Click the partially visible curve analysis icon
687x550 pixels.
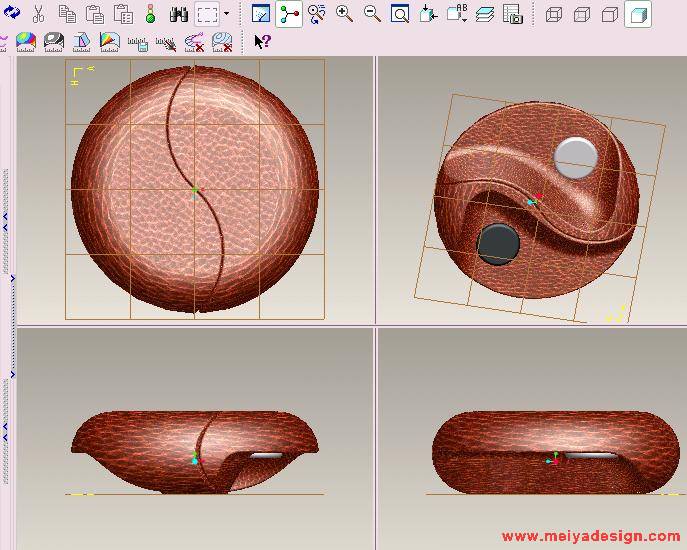coord(4,43)
